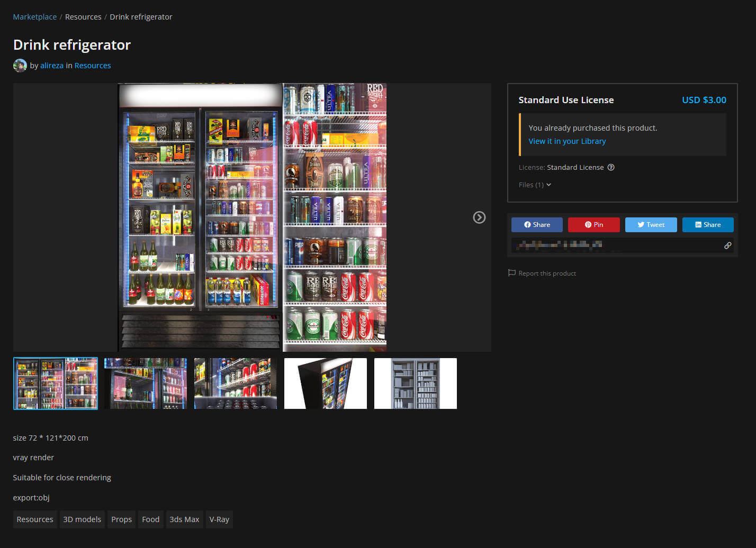Click the main refrigerator preview image

[253, 217]
